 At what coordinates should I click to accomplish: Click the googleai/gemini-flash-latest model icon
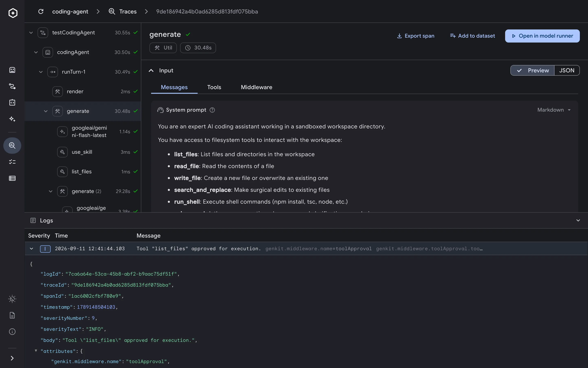click(62, 132)
